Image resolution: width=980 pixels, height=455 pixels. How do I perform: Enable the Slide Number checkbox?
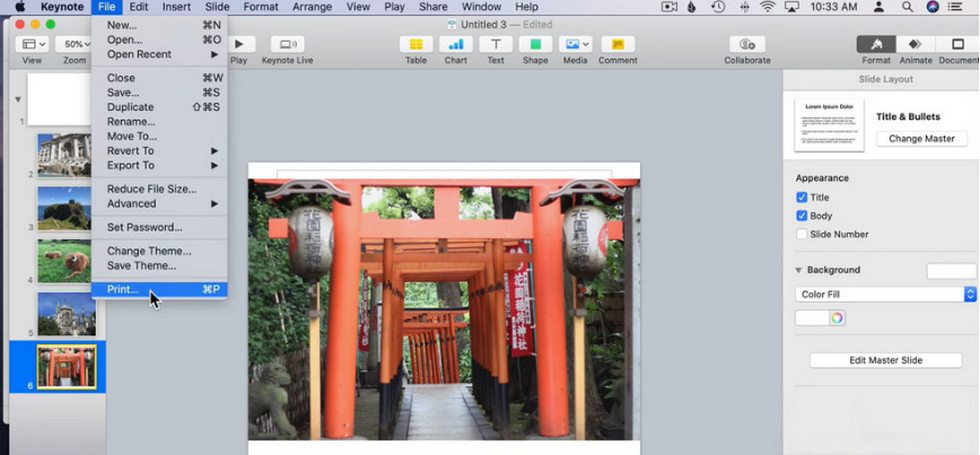(802, 234)
